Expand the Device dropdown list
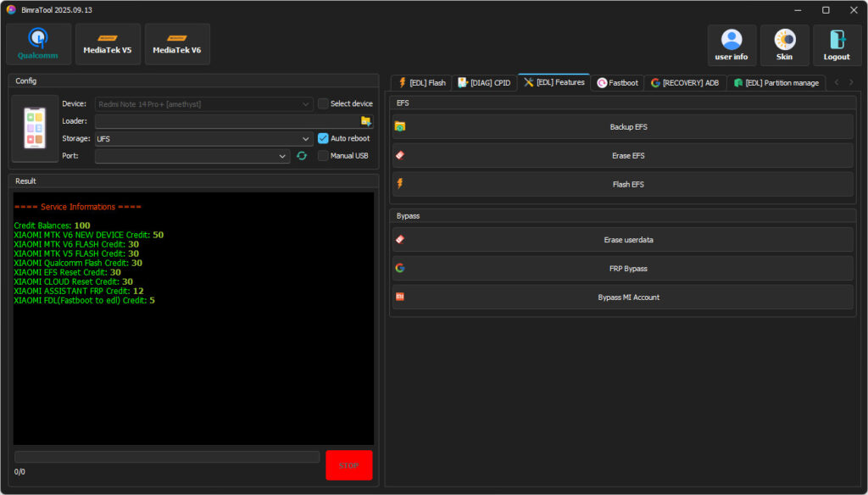Viewport: 868px width, 495px height. coord(203,104)
